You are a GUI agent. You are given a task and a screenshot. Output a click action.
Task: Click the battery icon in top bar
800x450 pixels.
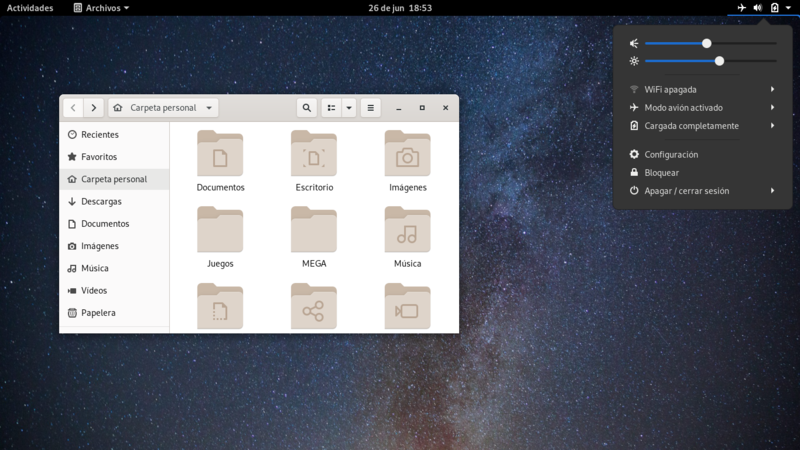774,8
